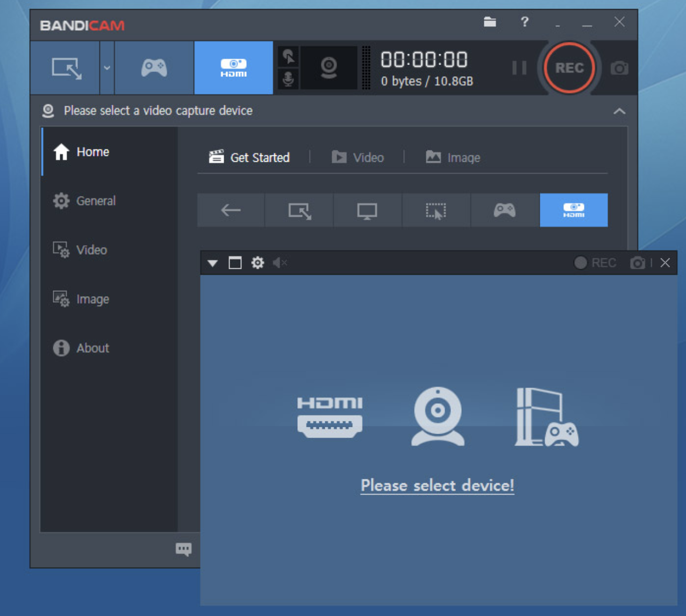Click the pause recording button
This screenshot has height=616, width=686.
519,68
